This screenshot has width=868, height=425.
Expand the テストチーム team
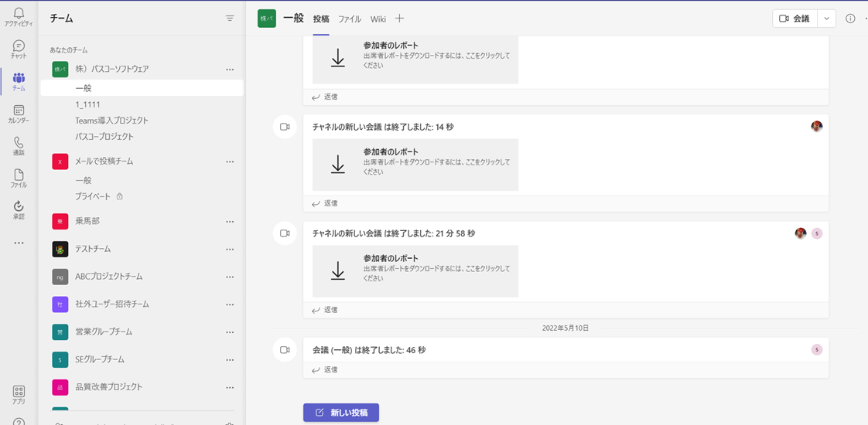pyautogui.click(x=93, y=250)
